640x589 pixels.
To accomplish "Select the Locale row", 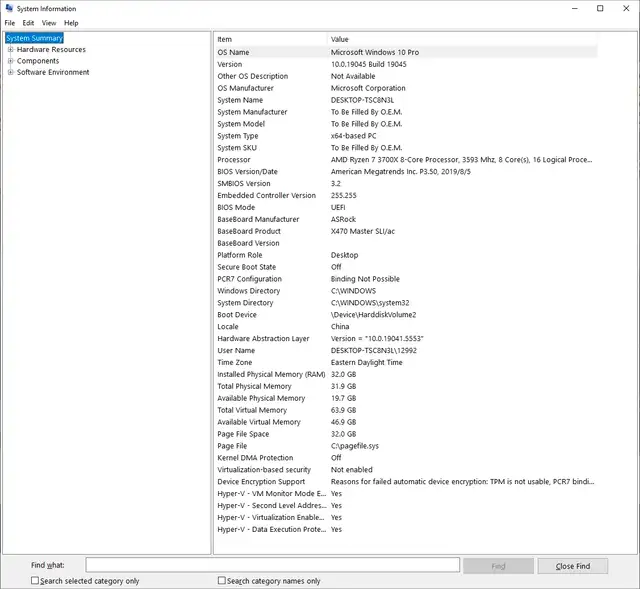I will 406,326.
